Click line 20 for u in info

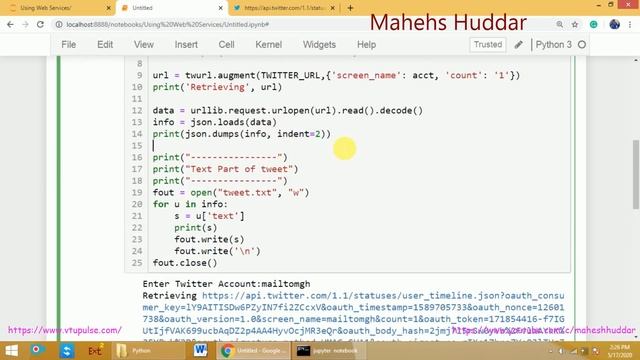(190, 204)
